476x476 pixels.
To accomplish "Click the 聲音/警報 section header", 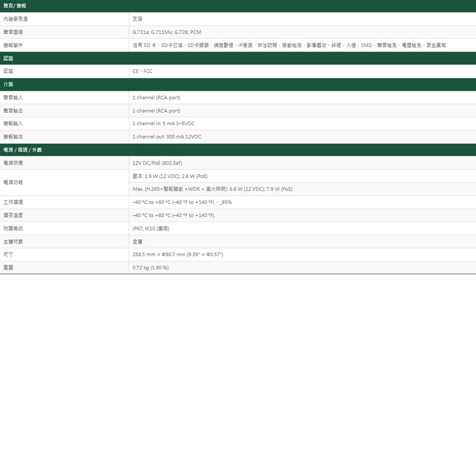I will coord(238,6).
